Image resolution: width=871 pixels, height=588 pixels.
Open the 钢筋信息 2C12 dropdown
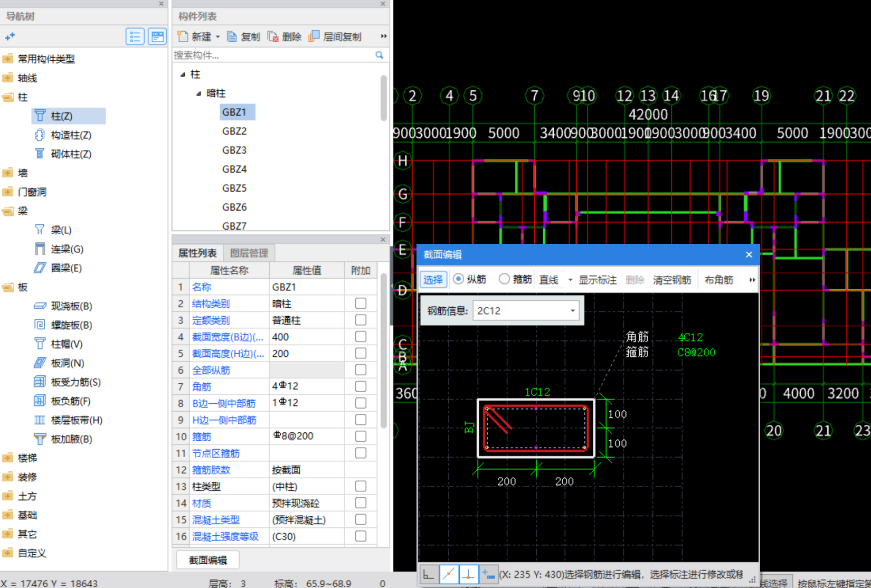[573, 311]
